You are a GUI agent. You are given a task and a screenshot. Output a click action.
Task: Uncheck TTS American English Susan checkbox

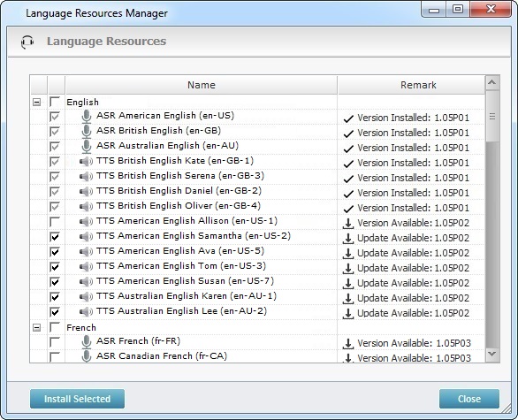[55, 281]
